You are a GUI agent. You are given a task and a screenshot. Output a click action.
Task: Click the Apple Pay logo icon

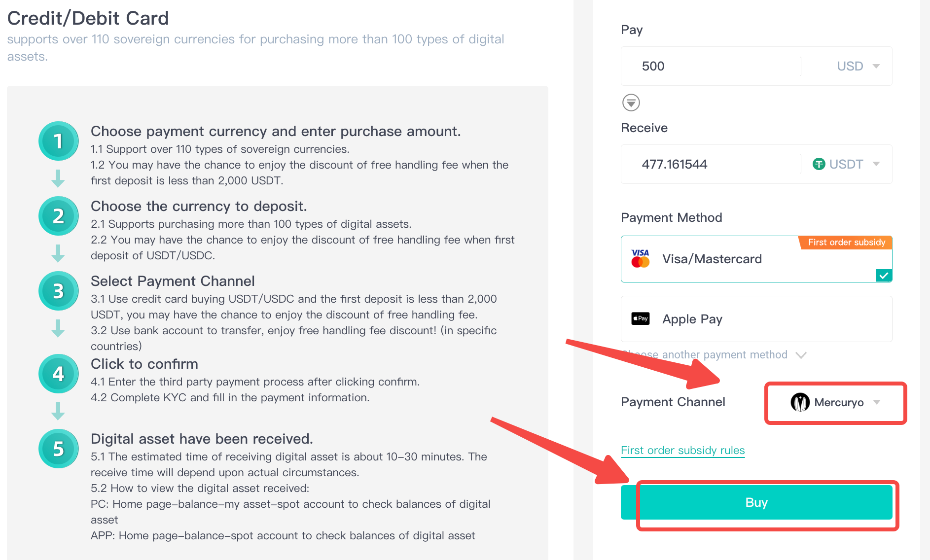pyautogui.click(x=640, y=318)
